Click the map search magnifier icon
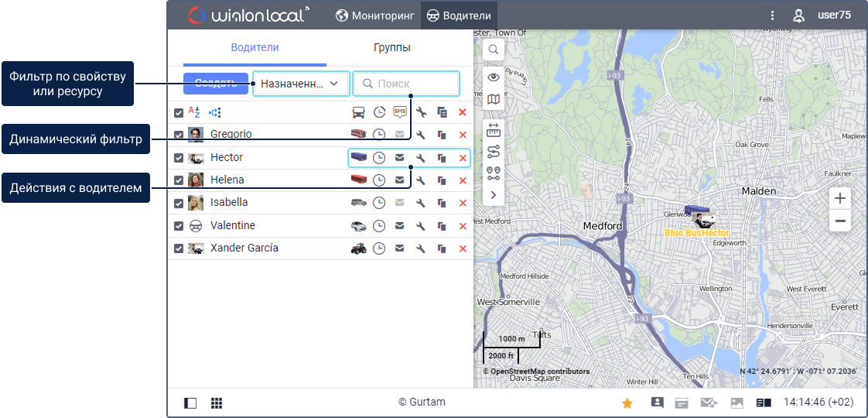The image size is (868, 418). (x=493, y=50)
